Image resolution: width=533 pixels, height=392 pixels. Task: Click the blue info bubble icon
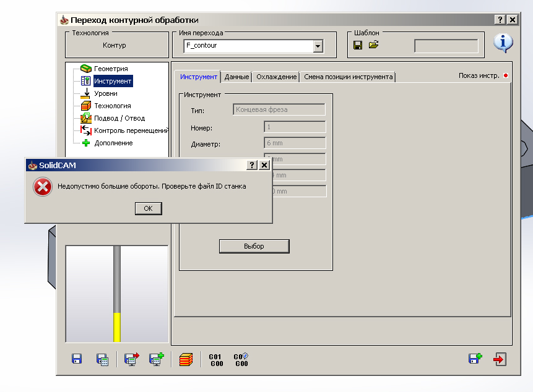[503, 43]
